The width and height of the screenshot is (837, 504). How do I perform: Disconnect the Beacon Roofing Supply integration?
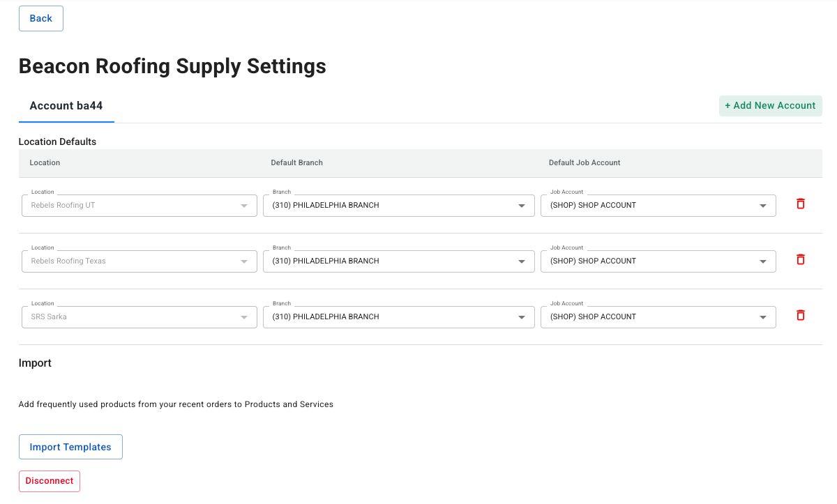(x=50, y=481)
